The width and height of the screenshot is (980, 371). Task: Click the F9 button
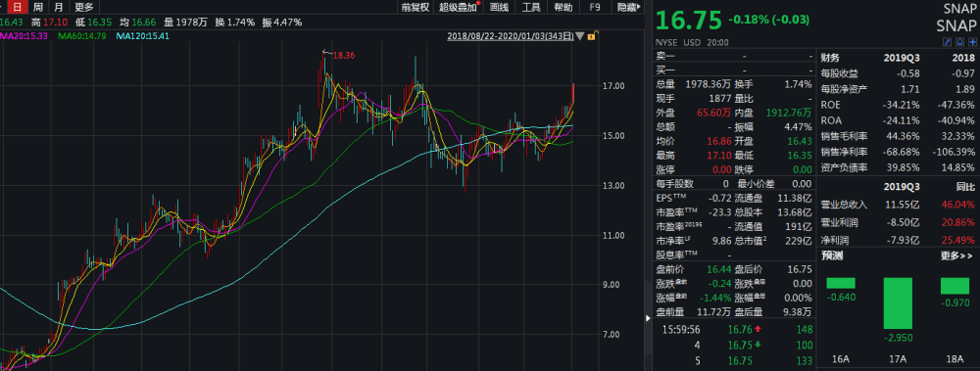pos(595,7)
